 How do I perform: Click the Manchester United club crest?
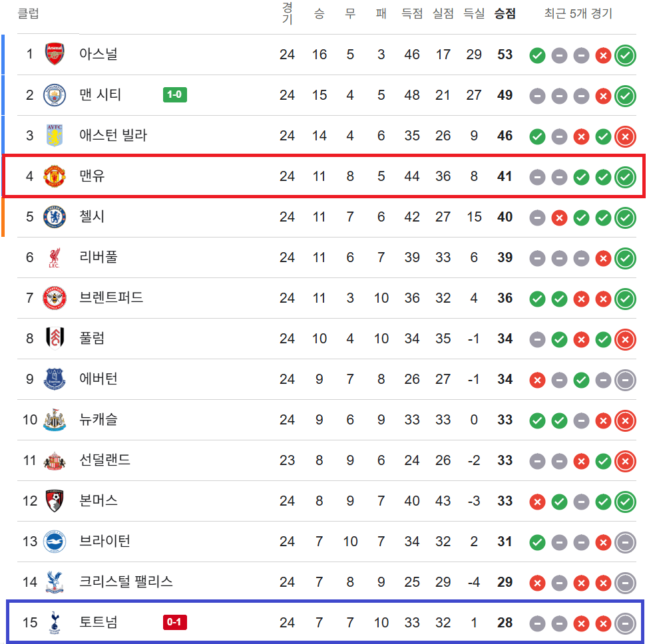coord(55,176)
